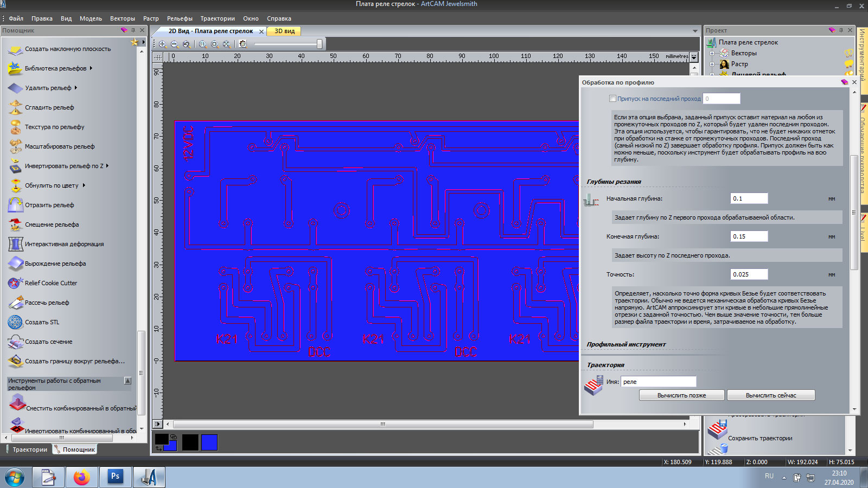Viewport: 868px width, 488px height.
Task: Click the Вырождение рельефа icon
Action: click(15, 264)
